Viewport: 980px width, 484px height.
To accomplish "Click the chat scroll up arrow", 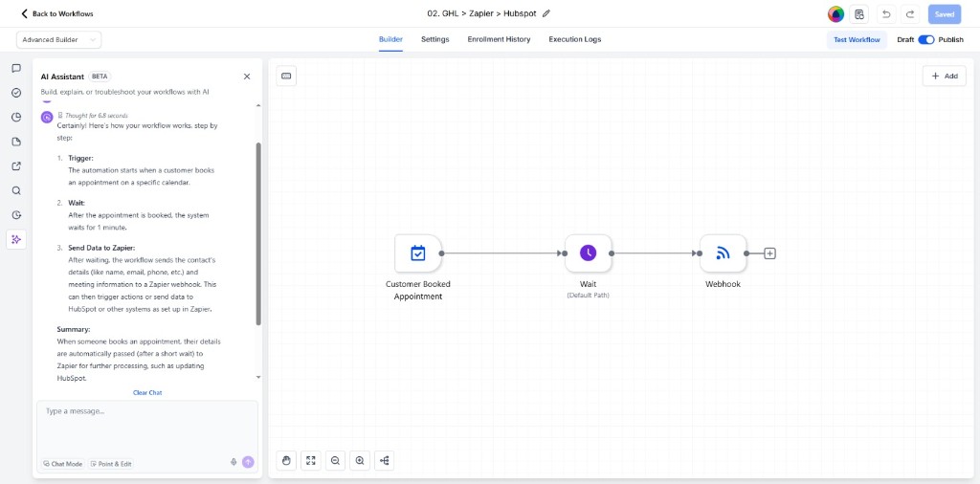I will [x=258, y=105].
